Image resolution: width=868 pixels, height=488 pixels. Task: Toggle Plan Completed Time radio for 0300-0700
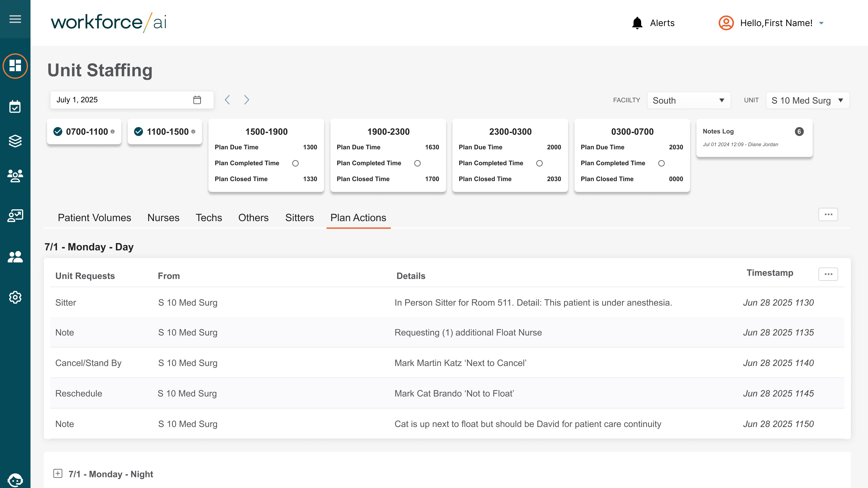[661, 164]
